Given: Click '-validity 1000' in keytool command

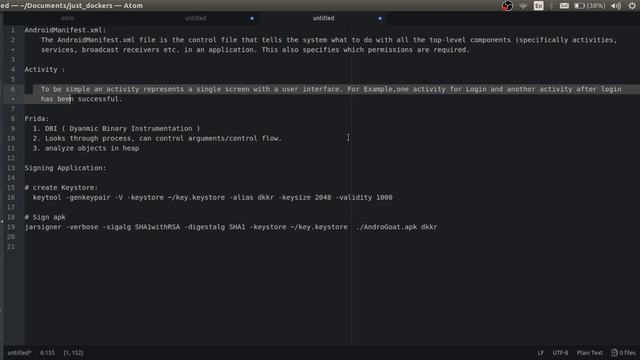Looking at the screenshot, I should tap(364, 198).
